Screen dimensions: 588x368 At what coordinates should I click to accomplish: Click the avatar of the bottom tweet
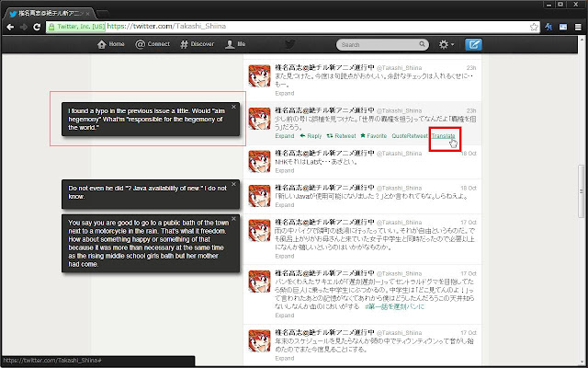pyautogui.click(x=259, y=341)
